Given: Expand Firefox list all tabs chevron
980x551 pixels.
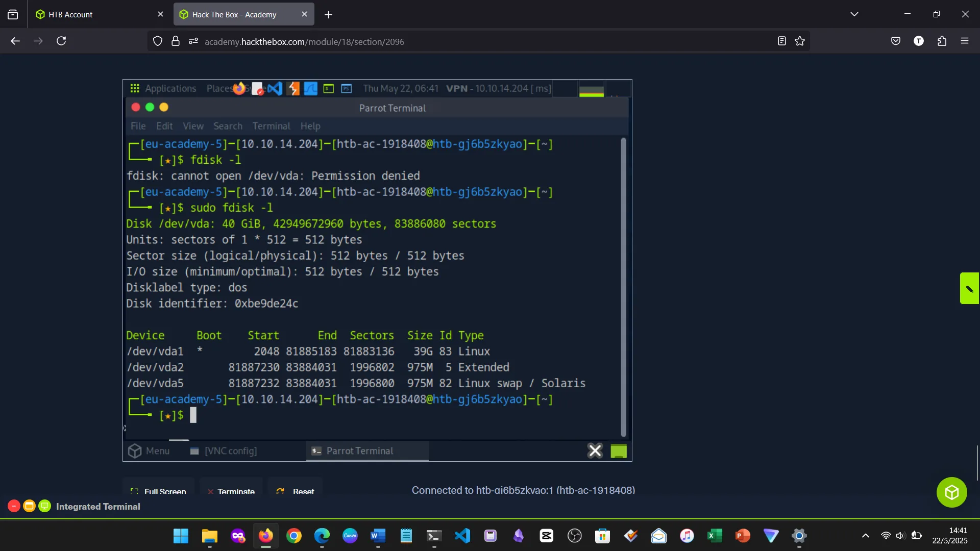Looking at the screenshot, I should point(854,14).
